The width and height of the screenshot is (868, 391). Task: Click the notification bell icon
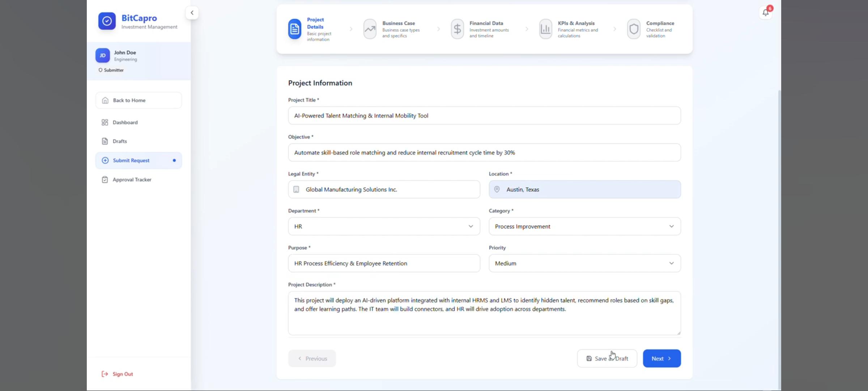coord(765,13)
